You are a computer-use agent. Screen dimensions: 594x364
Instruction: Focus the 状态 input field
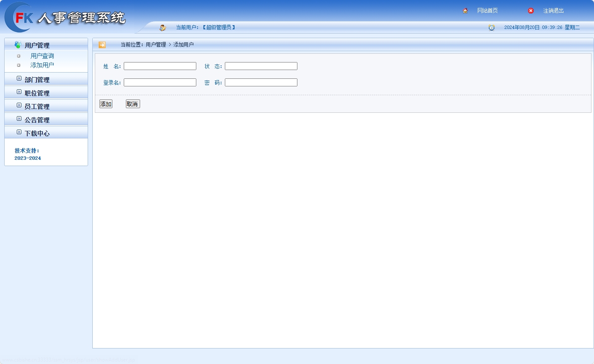tap(261, 66)
